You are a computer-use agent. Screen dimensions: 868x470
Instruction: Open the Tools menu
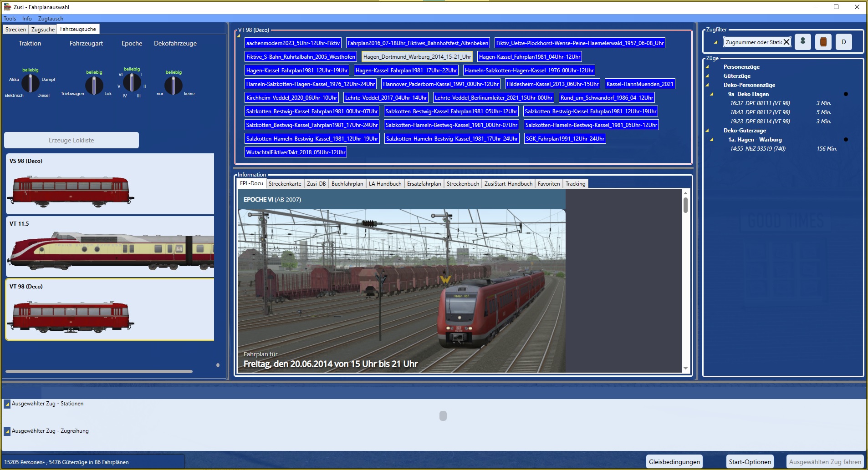tap(10, 19)
